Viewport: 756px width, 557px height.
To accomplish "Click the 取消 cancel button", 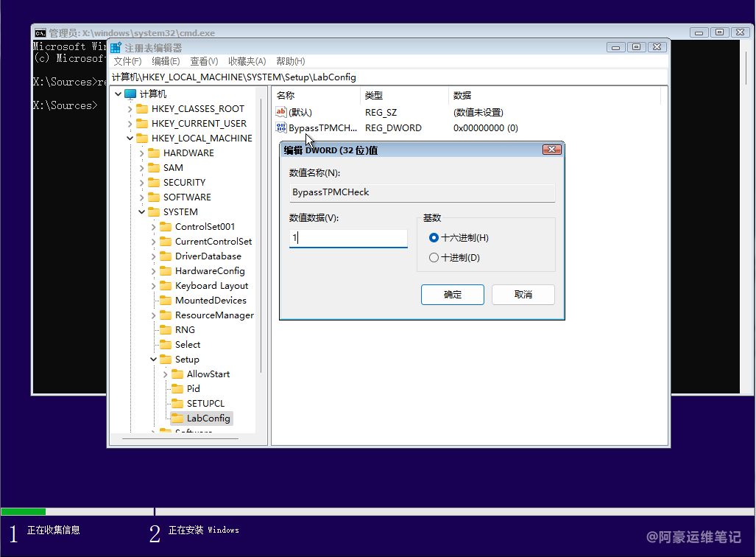I will (523, 295).
